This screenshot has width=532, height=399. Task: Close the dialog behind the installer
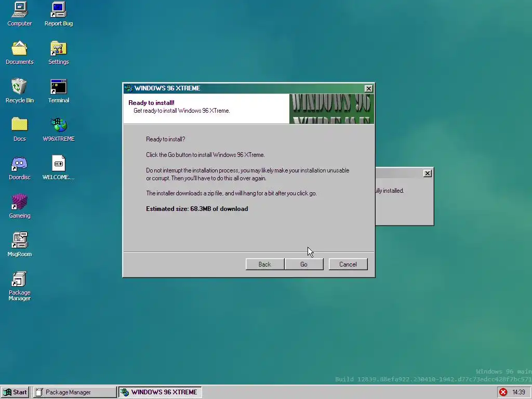coord(428,174)
